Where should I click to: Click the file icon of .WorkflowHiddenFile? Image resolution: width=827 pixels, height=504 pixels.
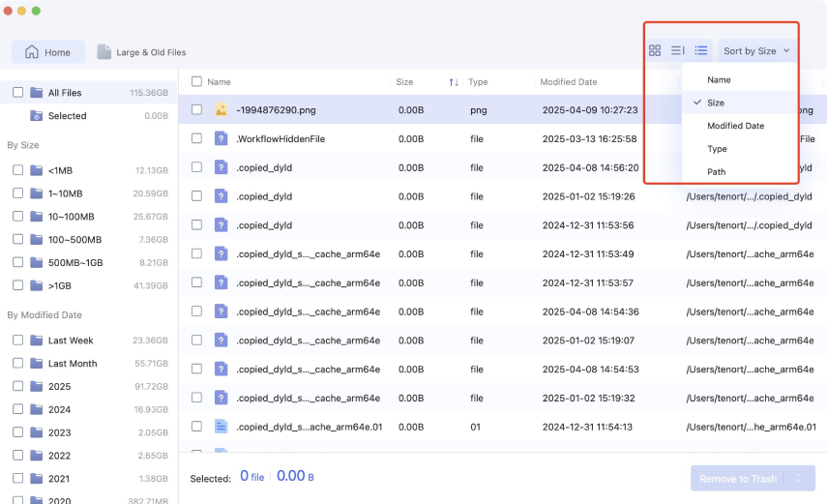click(221, 138)
